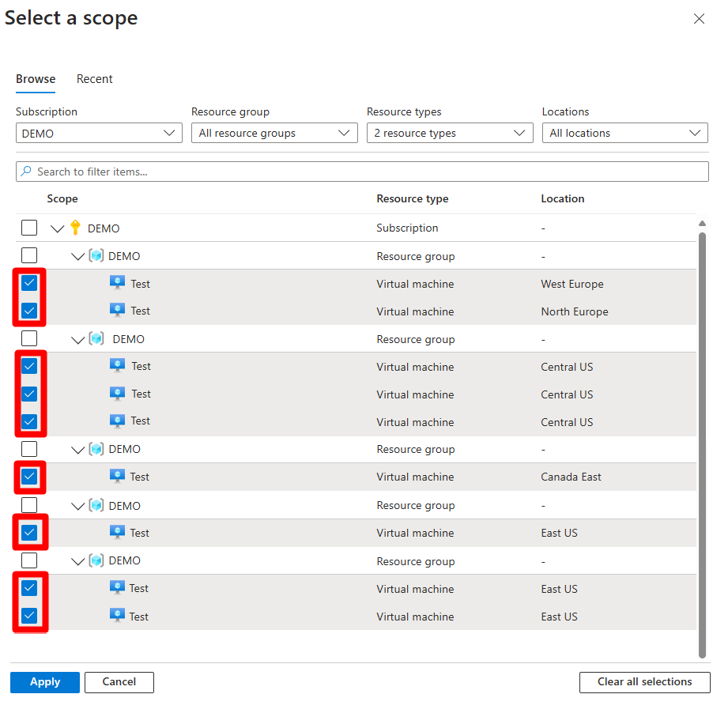Collapse the DEMO subscription tree node
713x728 pixels.
[58, 228]
